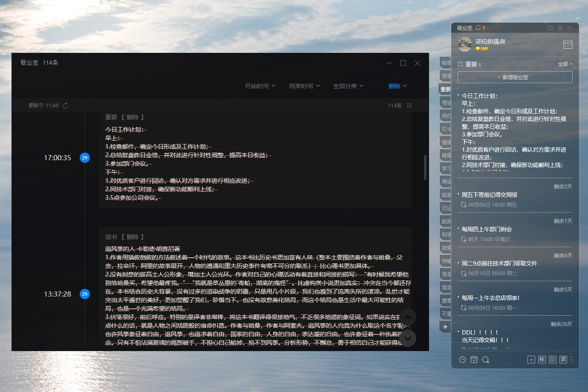Open the DDL 当天记得交稿 note
Screen dimensions: 588x392
pyautogui.click(x=485, y=336)
